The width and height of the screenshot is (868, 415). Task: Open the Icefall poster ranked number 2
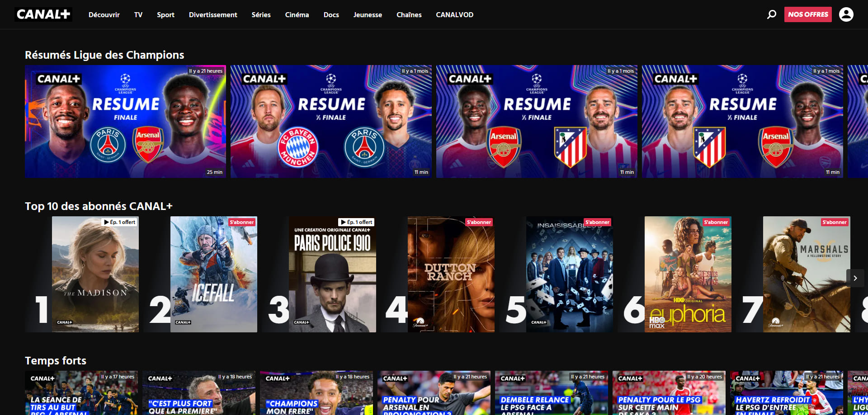point(214,275)
